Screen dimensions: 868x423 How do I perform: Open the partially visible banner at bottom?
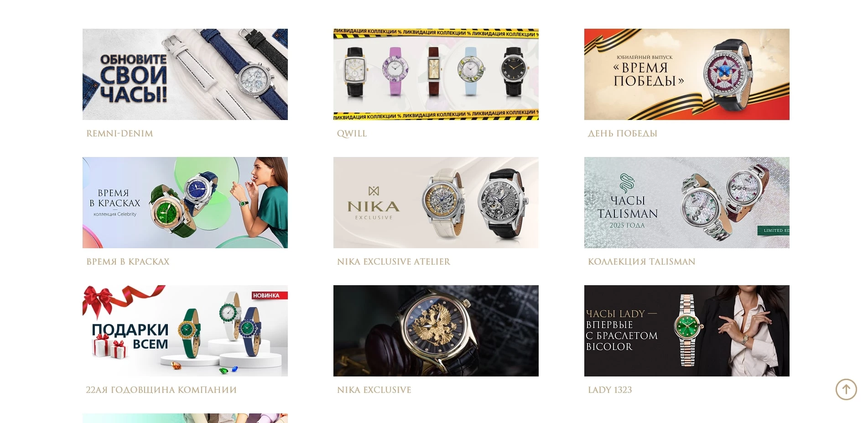tap(185, 418)
